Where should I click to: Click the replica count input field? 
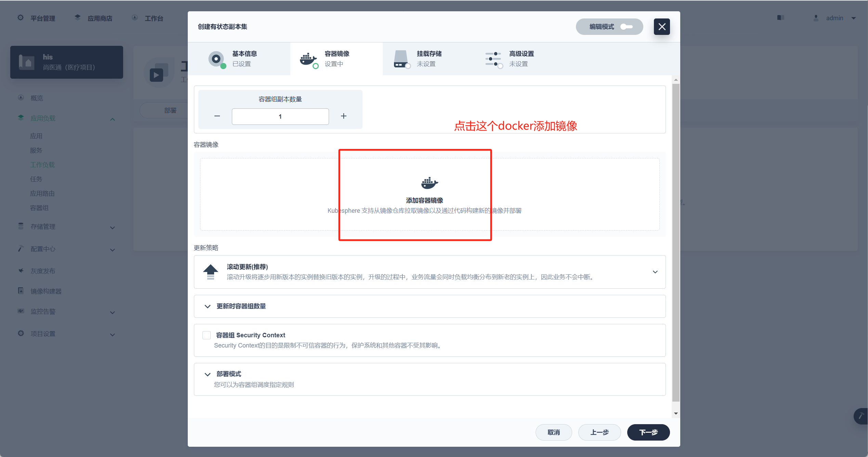click(280, 117)
